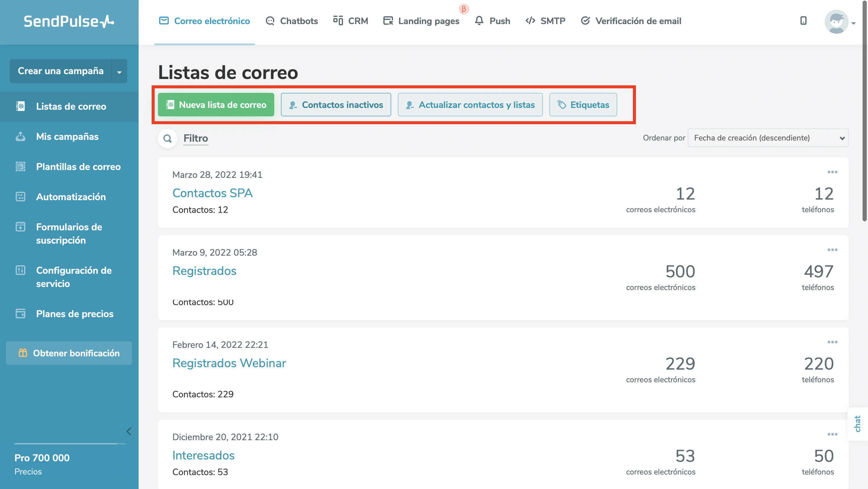Viewport: 868px width, 489px height.
Task: Open the Ordenar por sort dropdown
Action: point(768,138)
